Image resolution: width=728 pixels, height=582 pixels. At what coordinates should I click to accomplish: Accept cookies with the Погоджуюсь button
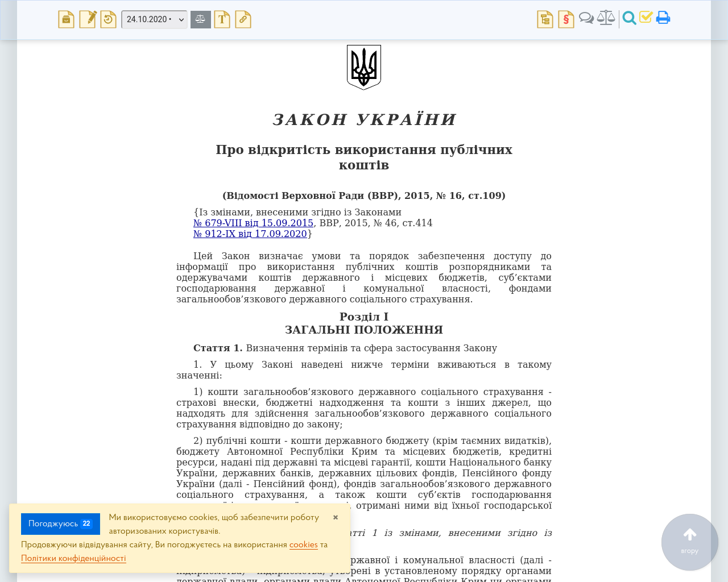[x=60, y=524]
